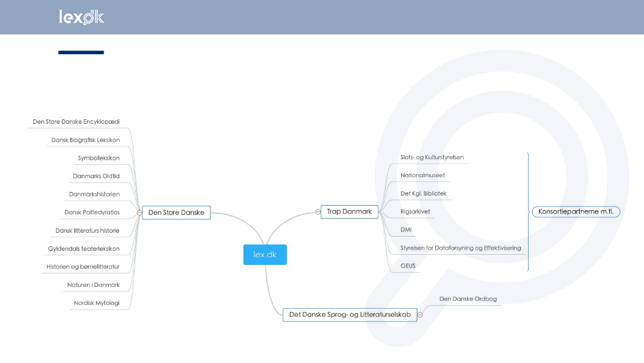The image size is (644, 363).
Task: Click the Nationalmuseet node
Action: pyautogui.click(x=422, y=175)
